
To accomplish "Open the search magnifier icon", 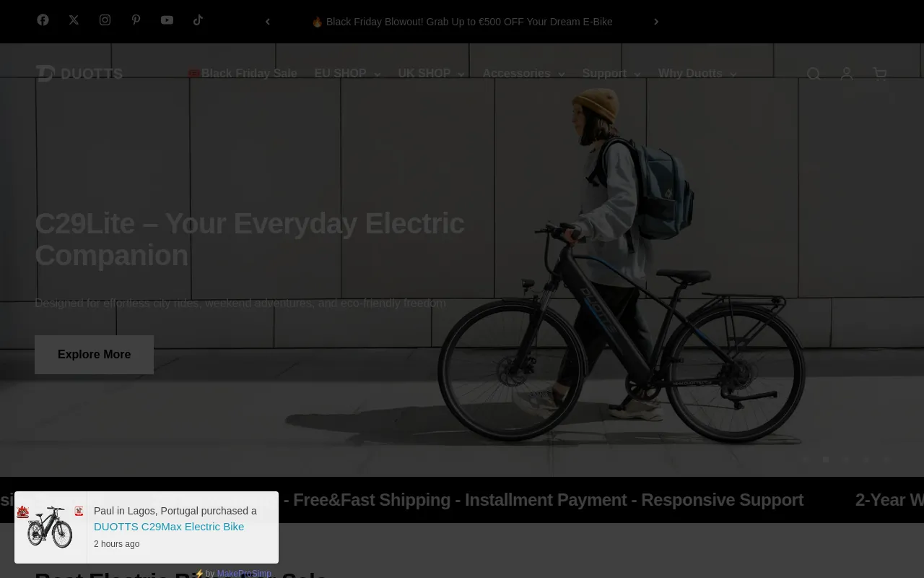I will (x=814, y=74).
